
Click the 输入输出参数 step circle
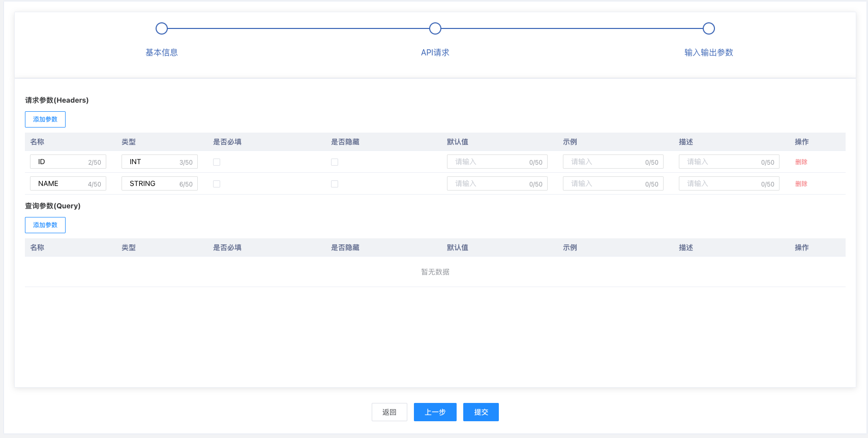(709, 28)
